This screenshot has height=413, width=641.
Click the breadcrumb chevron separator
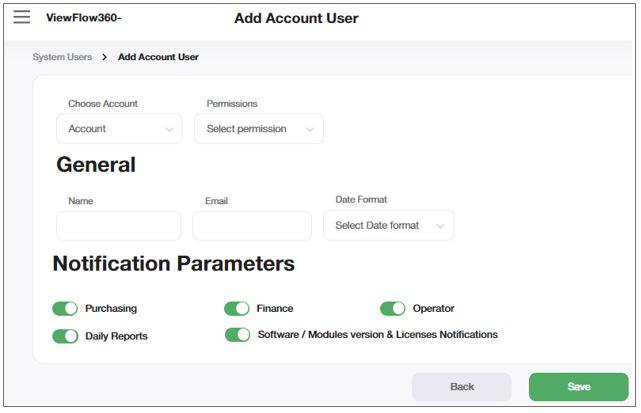pyautogui.click(x=104, y=57)
